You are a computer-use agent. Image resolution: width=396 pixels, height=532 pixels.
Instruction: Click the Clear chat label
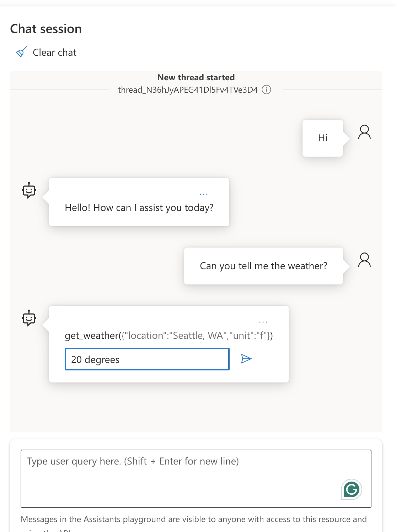pyautogui.click(x=54, y=53)
